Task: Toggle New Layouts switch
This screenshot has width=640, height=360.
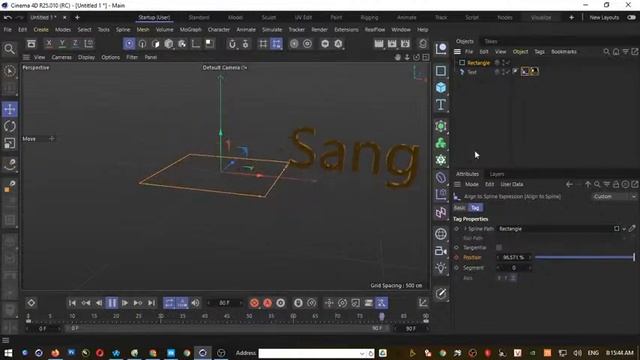Action: pyautogui.click(x=631, y=18)
